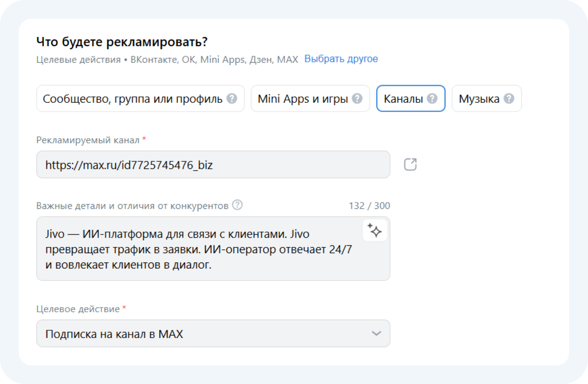588x384 pixels.
Task: Click the Что будете рекламировать? heading
Action: point(122,42)
